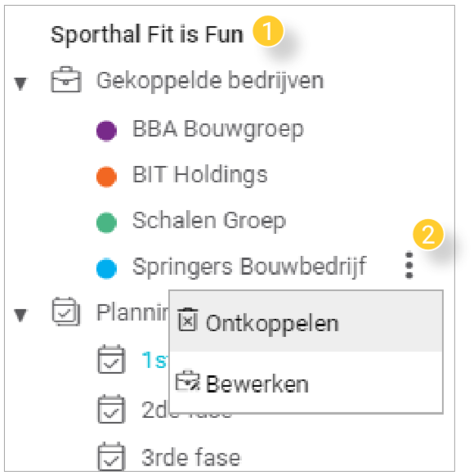Click the calendar icon of the 2de fase

coord(111,409)
